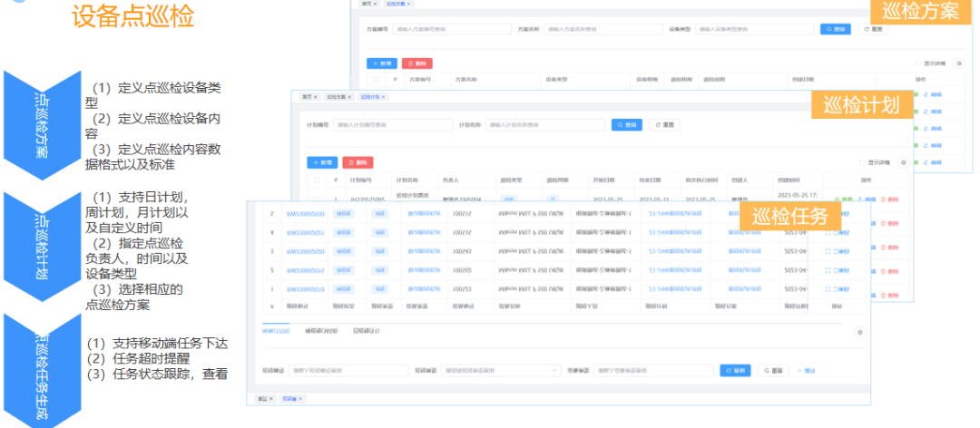Image resolution: width=980 pixels, height=428 pixels.
Task: Focus the 计划编号 search field
Action: pyautogui.click(x=393, y=125)
